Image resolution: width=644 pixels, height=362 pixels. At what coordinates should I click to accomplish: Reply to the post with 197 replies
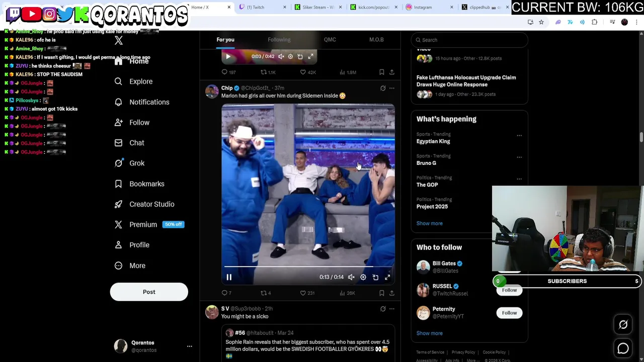229,72
